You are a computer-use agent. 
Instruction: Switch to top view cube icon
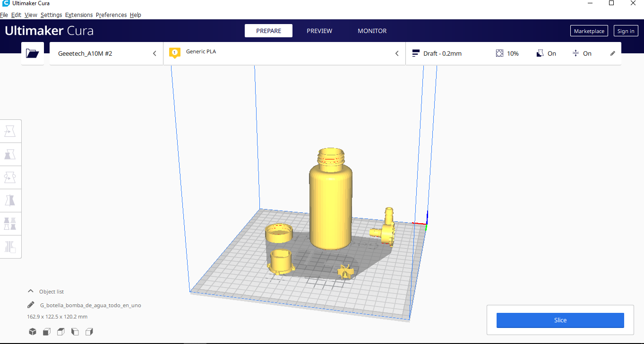(x=61, y=332)
